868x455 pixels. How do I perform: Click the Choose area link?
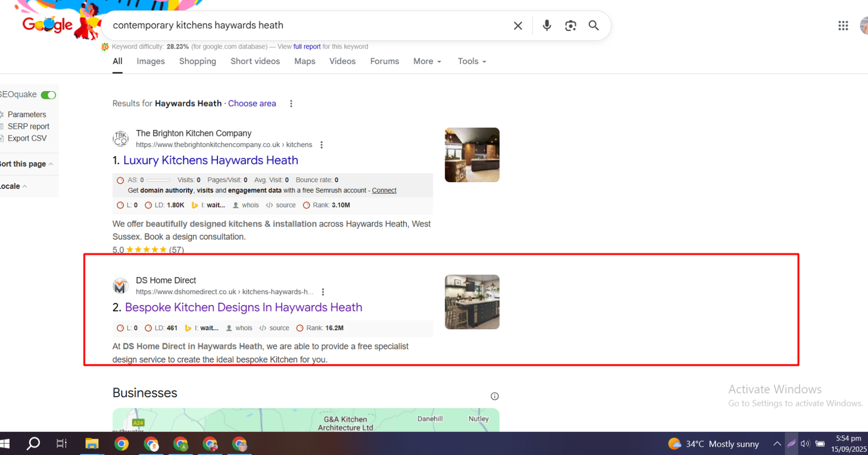(x=252, y=104)
